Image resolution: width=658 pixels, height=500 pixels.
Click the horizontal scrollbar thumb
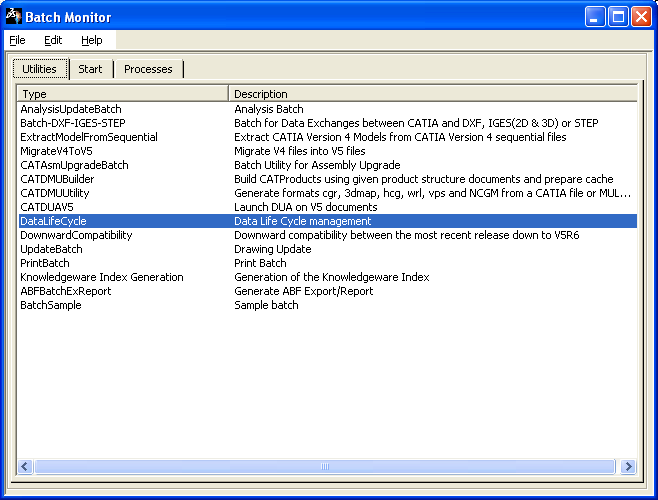click(x=325, y=466)
